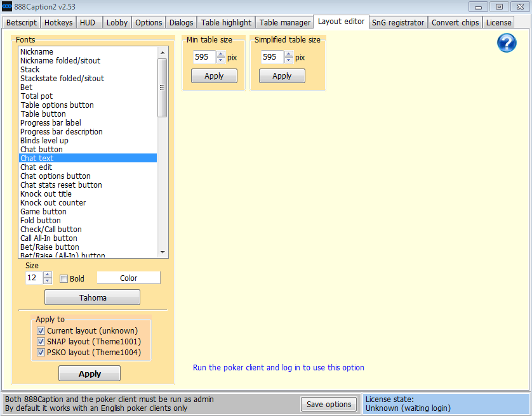This screenshot has height=416, width=532.
Task: Uncheck SNAP layout (Theme1001) checkbox
Action: pos(41,341)
